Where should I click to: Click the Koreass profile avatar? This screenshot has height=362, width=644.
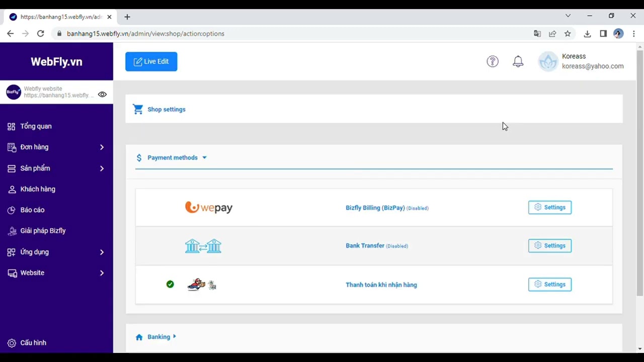pos(548,61)
